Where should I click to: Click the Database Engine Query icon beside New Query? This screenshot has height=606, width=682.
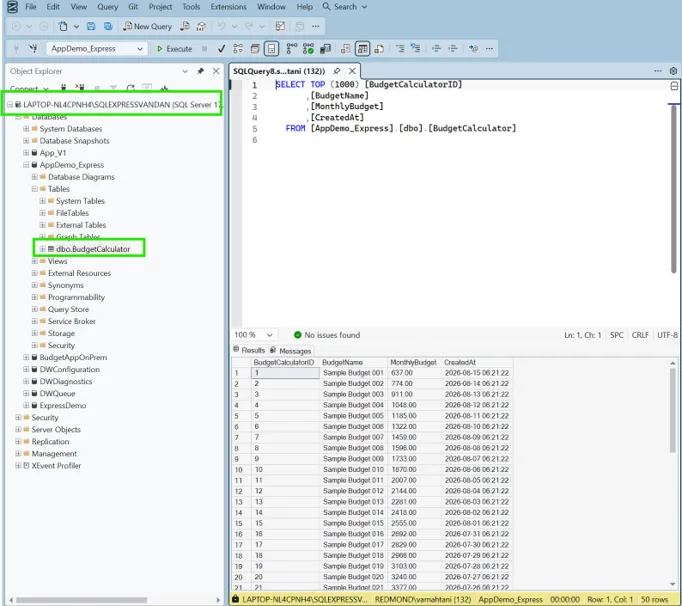point(185,26)
